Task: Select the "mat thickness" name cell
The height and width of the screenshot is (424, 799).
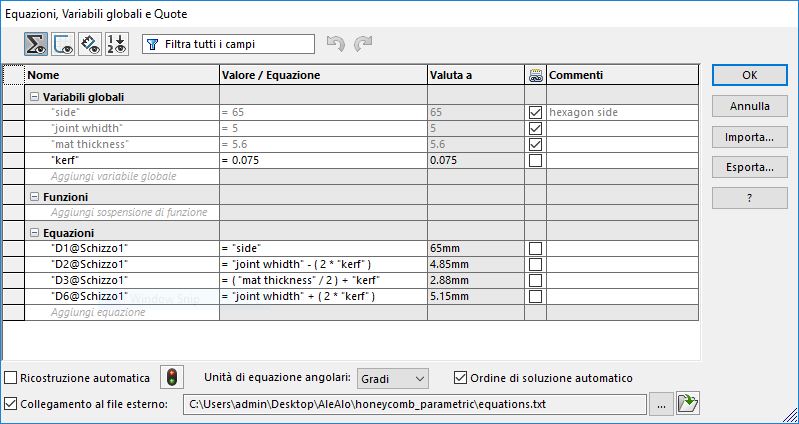Action: point(122,145)
